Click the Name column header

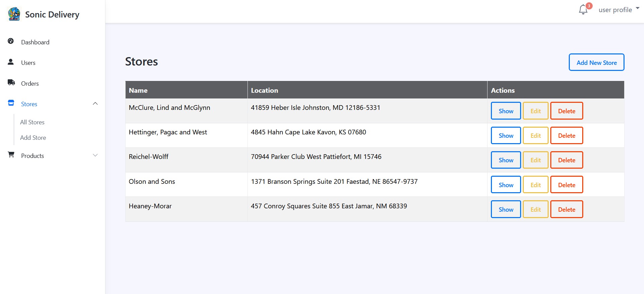tap(138, 90)
